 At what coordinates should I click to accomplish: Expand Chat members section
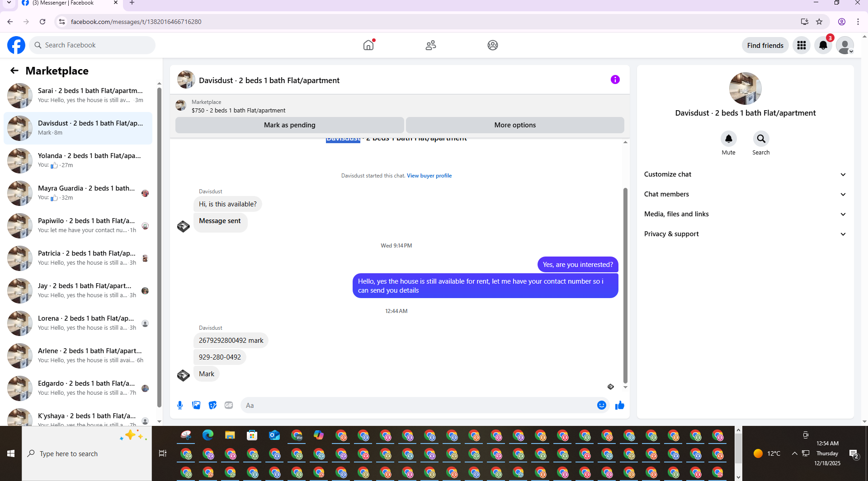pyautogui.click(x=745, y=194)
